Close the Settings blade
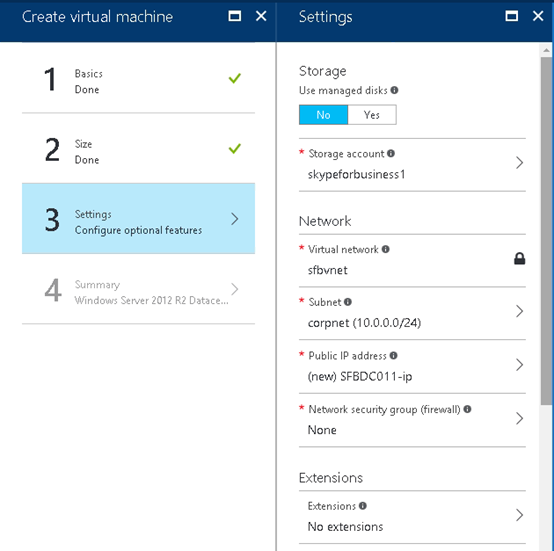554x551 pixels. coord(538,16)
